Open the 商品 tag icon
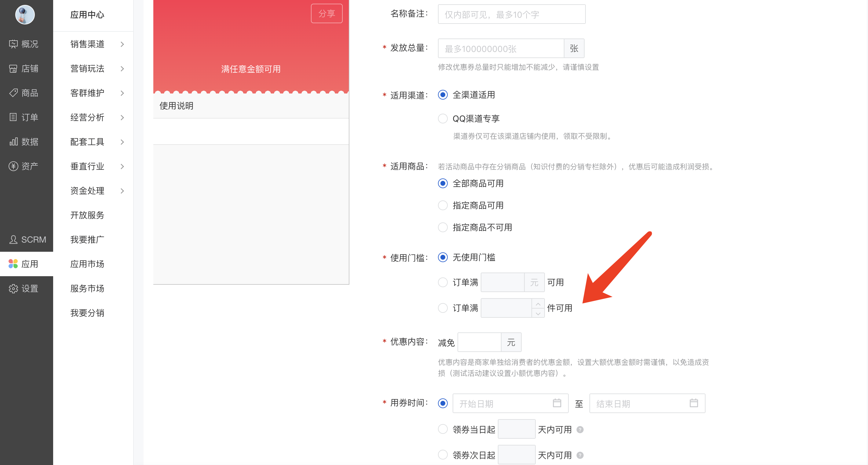Image resolution: width=868 pixels, height=465 pixels. 13,93
